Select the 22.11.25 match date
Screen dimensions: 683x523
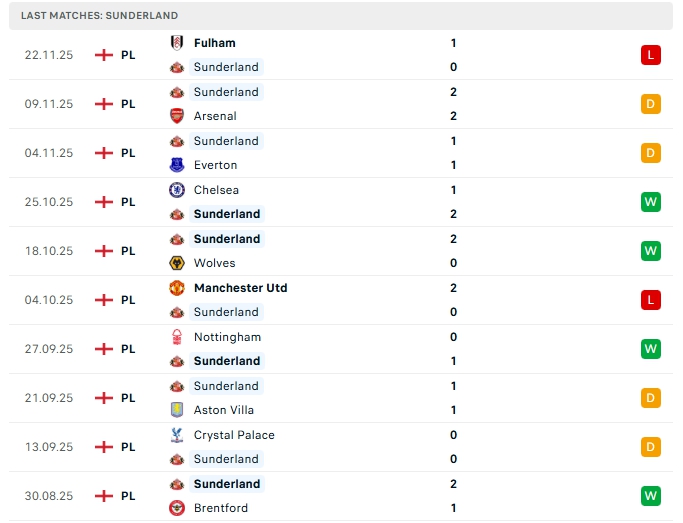click(49, 55)
